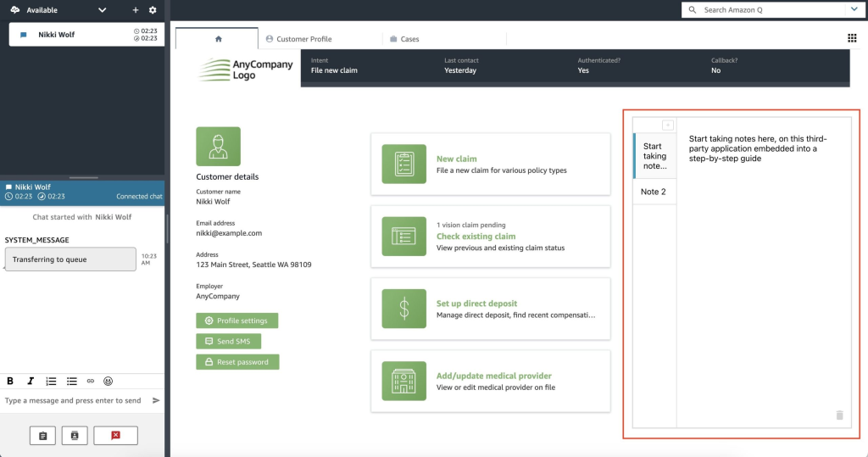Toggle italic formatting in chat toolbar

click(31, 381)
